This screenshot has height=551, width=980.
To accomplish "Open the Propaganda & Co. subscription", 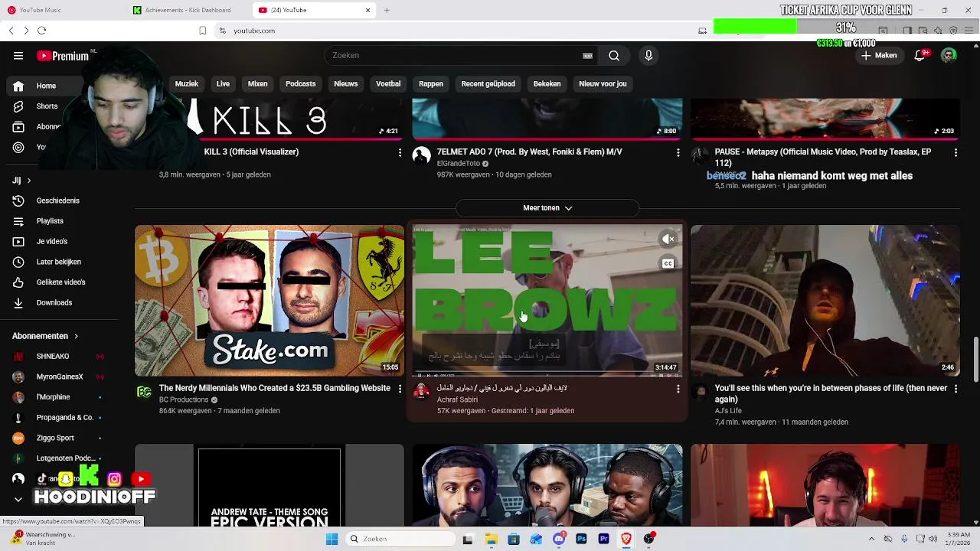I will (59, 418).
